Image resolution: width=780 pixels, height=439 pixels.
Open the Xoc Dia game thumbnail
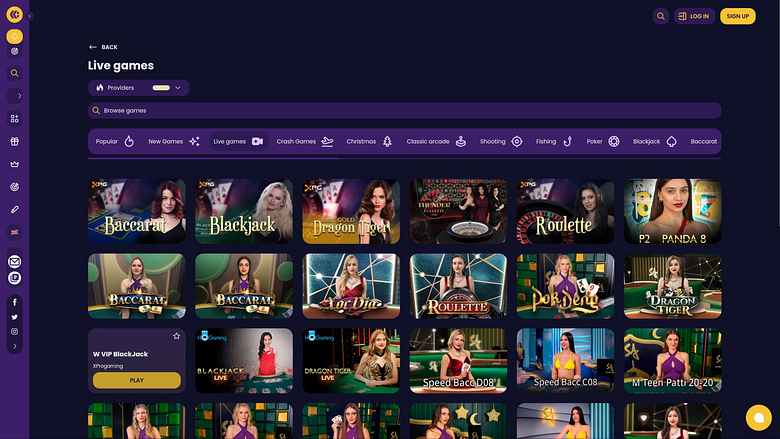tap(351, 286)
